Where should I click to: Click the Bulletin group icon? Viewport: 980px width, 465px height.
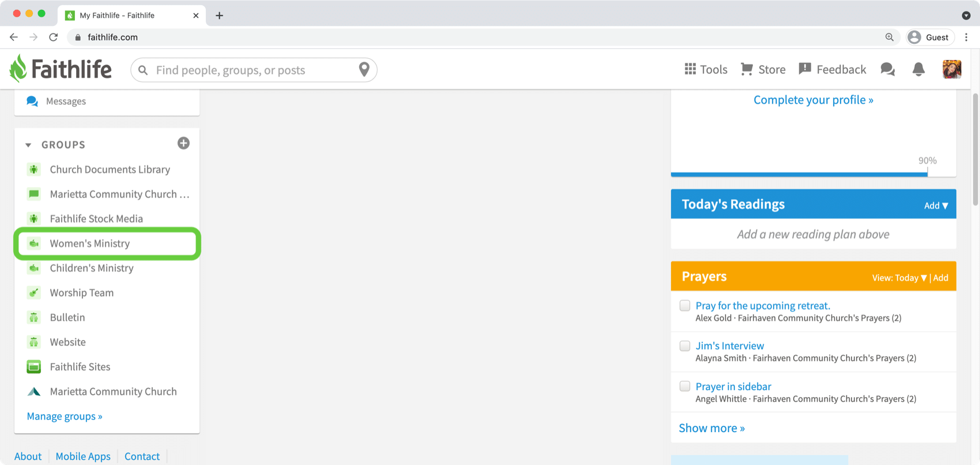click(x=34, y=317)
